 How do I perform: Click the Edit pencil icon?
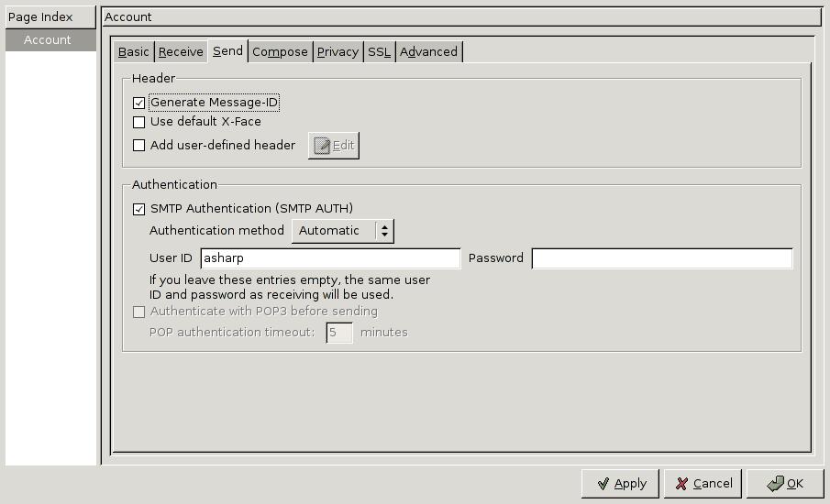[322, 146]
